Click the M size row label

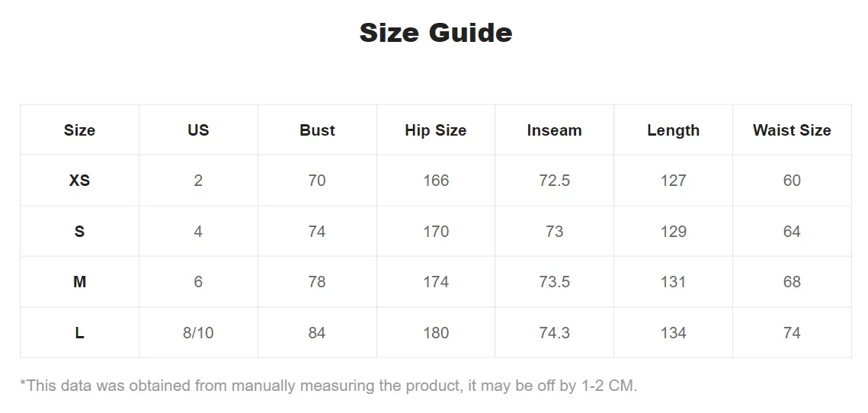tap(79, 282)
